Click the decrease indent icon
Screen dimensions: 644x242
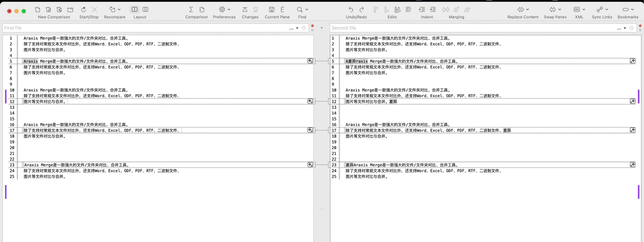(x=422, y=10)
